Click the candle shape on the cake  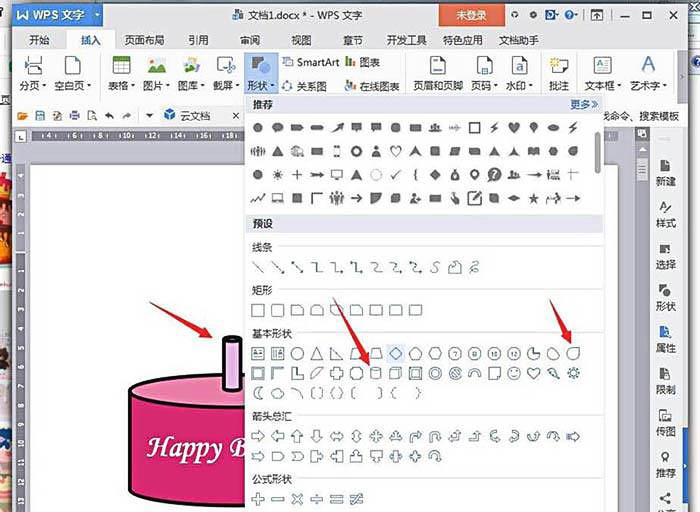[233, 364]
